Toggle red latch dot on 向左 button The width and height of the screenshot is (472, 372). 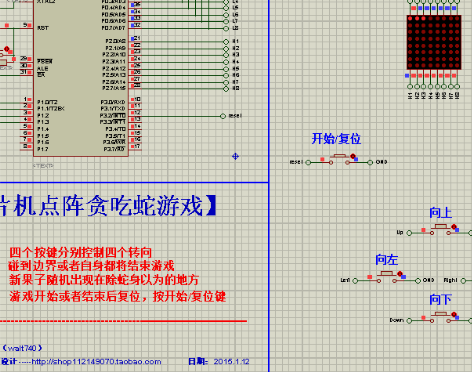[400, 274]
